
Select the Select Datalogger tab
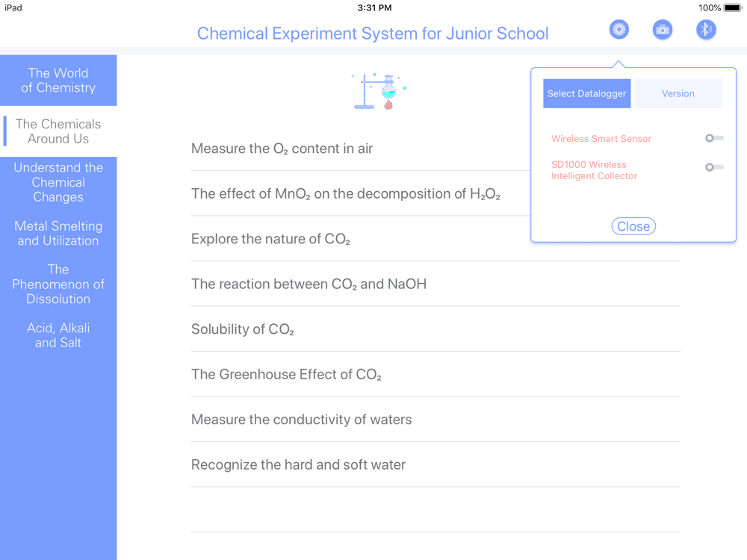(586, 93)
